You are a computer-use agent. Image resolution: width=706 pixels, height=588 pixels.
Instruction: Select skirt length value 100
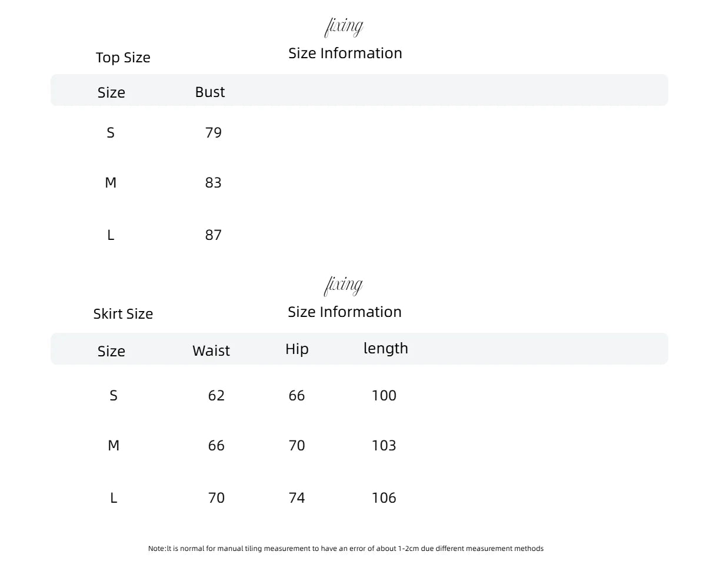click(384, 395)
